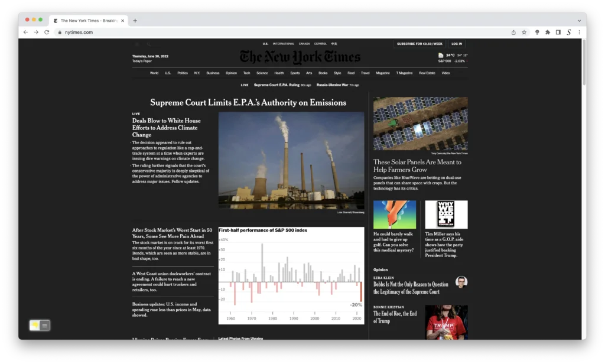Image resolution: width=605 pixels, height=364 pixels.
Task: Click the golf medical mystery illustration
Action: point(395,214)
